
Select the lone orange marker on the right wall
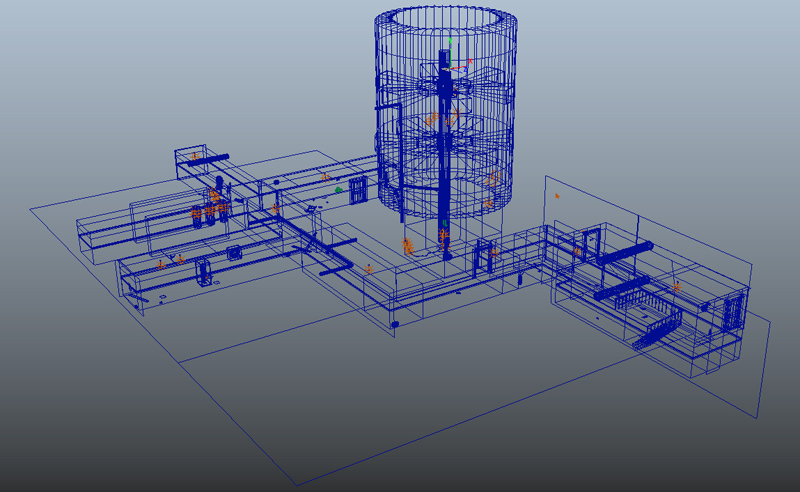(x=557, y=195)
